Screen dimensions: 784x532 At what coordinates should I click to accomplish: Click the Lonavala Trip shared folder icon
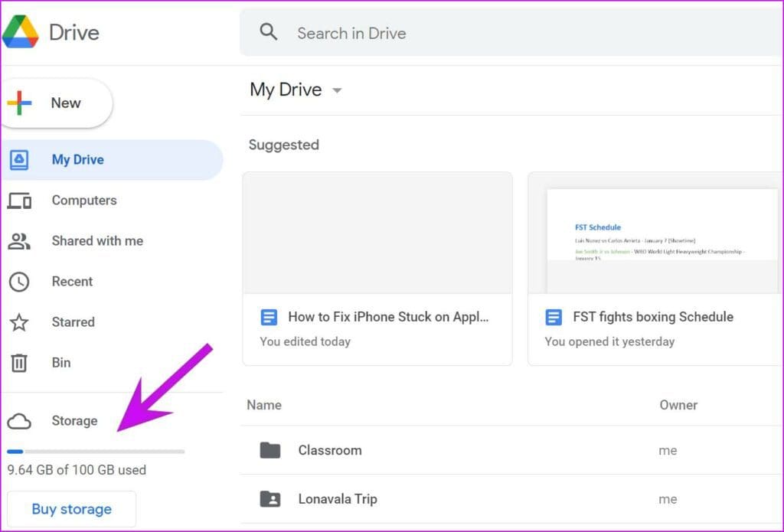tap(270, 499)
